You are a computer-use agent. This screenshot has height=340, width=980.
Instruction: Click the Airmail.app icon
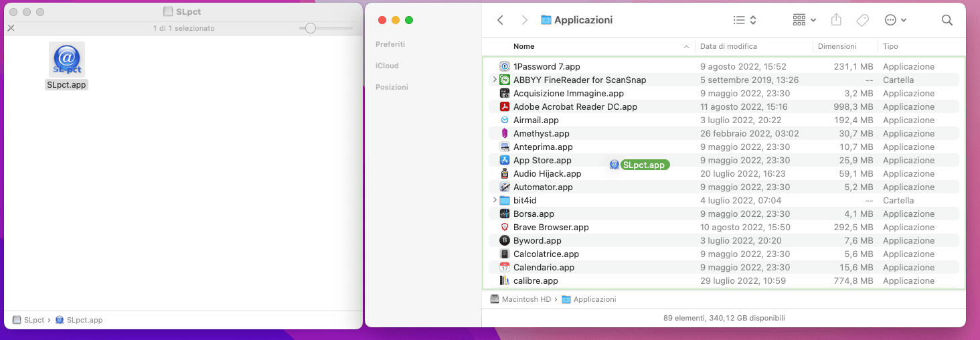(505, 120)
